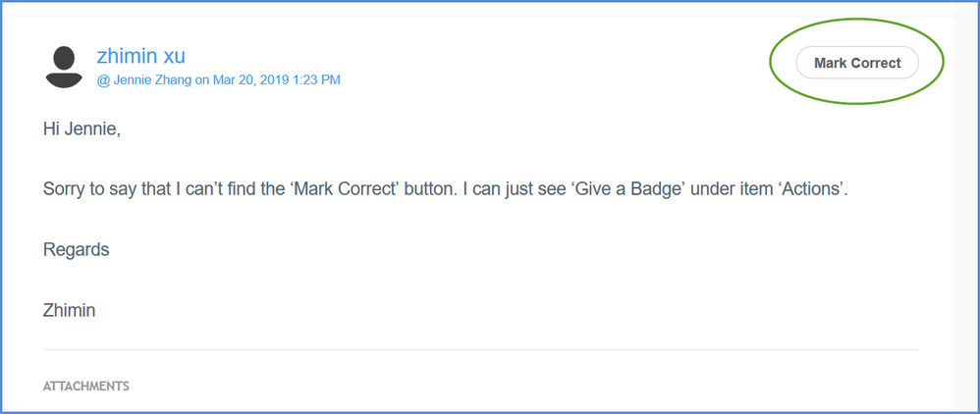The width and height of the screenshot is (980, 414).
Task: Click the @ symbol before Jennie Zhang
Action: tap(102, 80)
